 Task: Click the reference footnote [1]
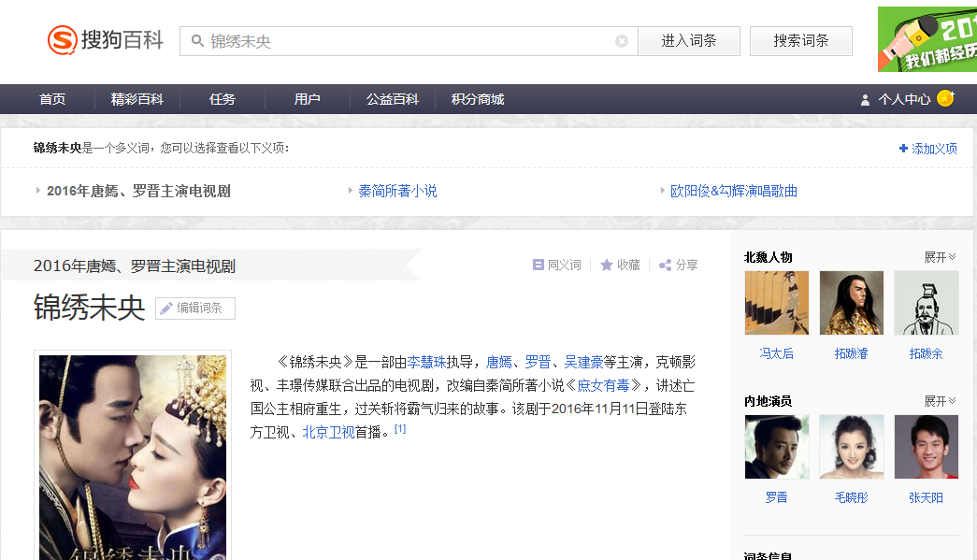point(400,428)
